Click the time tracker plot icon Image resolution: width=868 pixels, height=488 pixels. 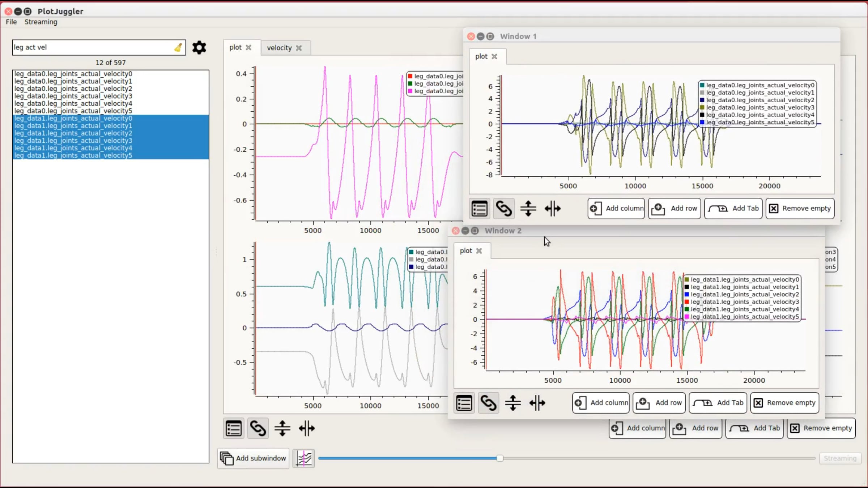click(x=303, y=458)
